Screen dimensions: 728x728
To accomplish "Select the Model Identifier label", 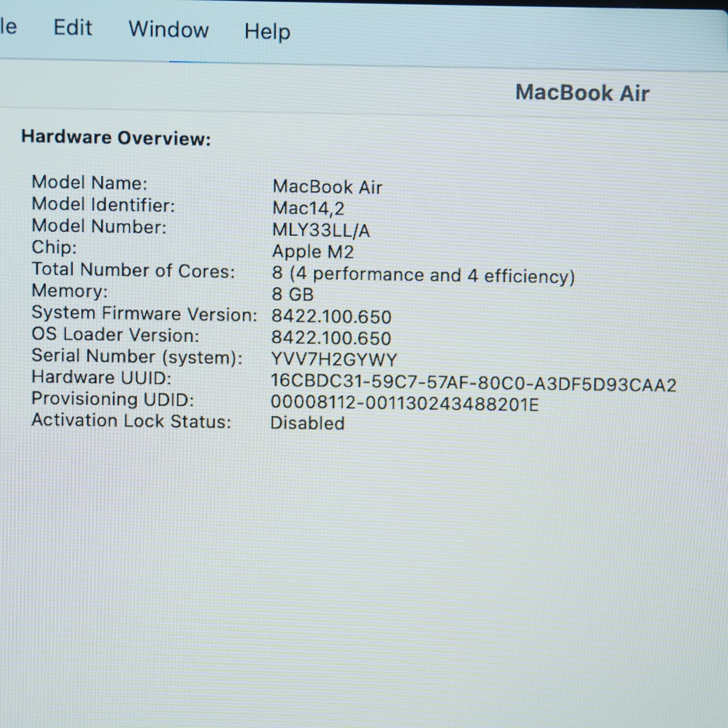I will (x=103, y=204).
